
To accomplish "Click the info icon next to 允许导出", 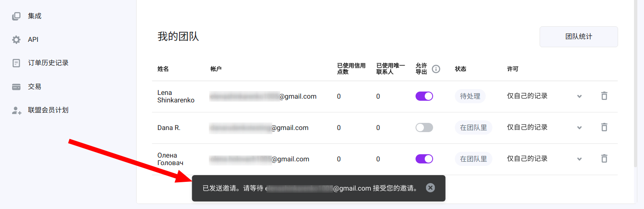I will click(436, 69).
